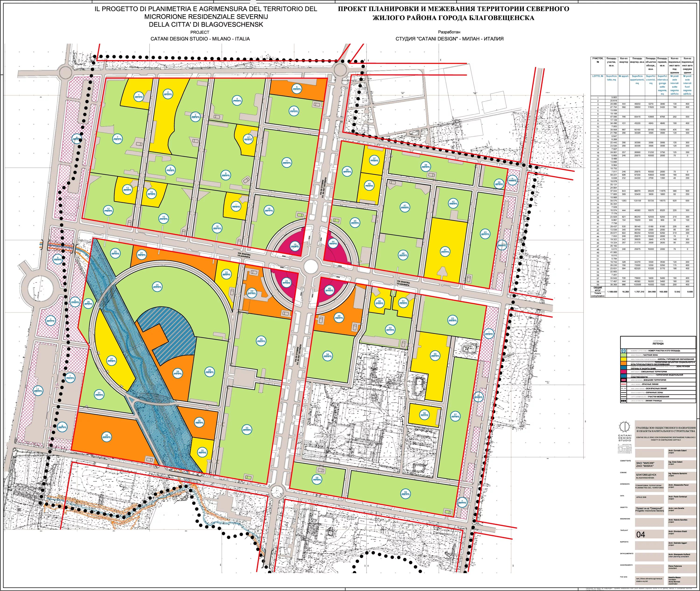The width and height of the screenshot is (700, 591).
Task: Click the lot 25 circular marker
Action: 157,286
